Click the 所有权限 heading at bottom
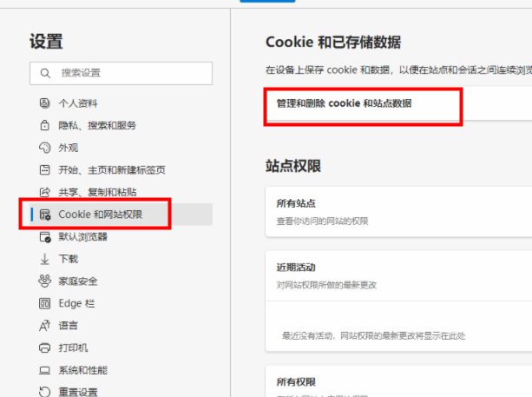 [296, 381]
